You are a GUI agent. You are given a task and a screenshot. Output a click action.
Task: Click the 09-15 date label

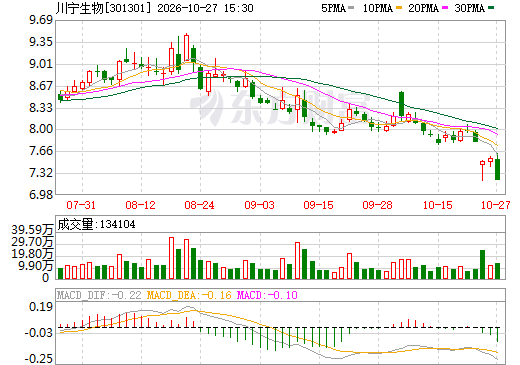point(318,205)
